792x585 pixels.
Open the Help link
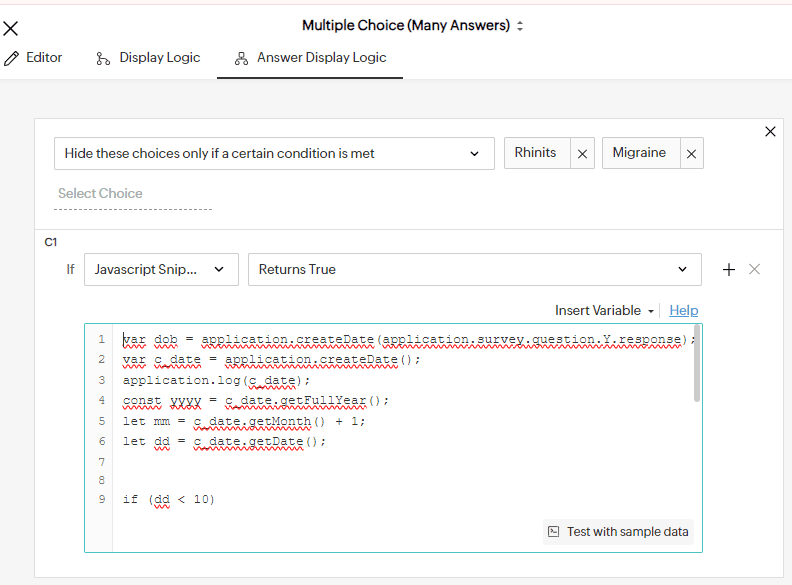point(684,311)
